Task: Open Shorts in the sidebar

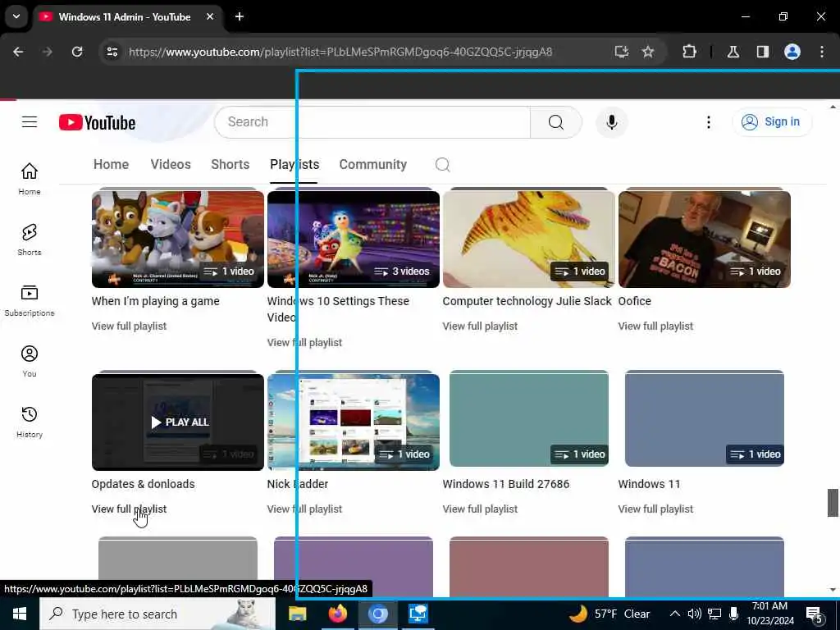Action: 30,240
